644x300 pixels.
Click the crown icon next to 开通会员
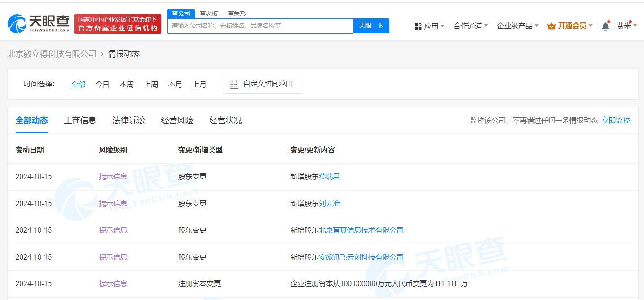(x=551, y=26)
